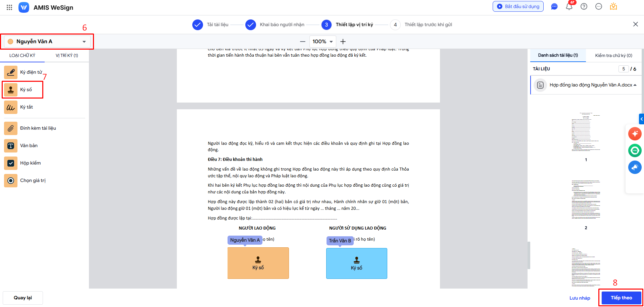644x307 pixels.
Task: Click the blue side panel collapse arrow
Action: pos(641,119)
